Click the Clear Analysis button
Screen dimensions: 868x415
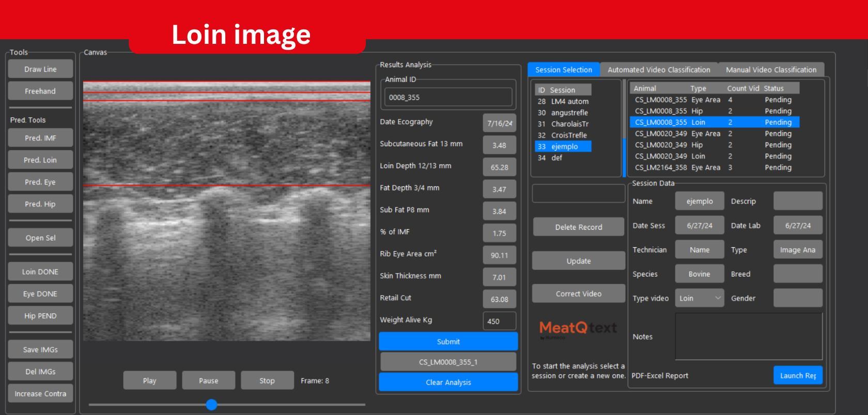coord(448,382)
